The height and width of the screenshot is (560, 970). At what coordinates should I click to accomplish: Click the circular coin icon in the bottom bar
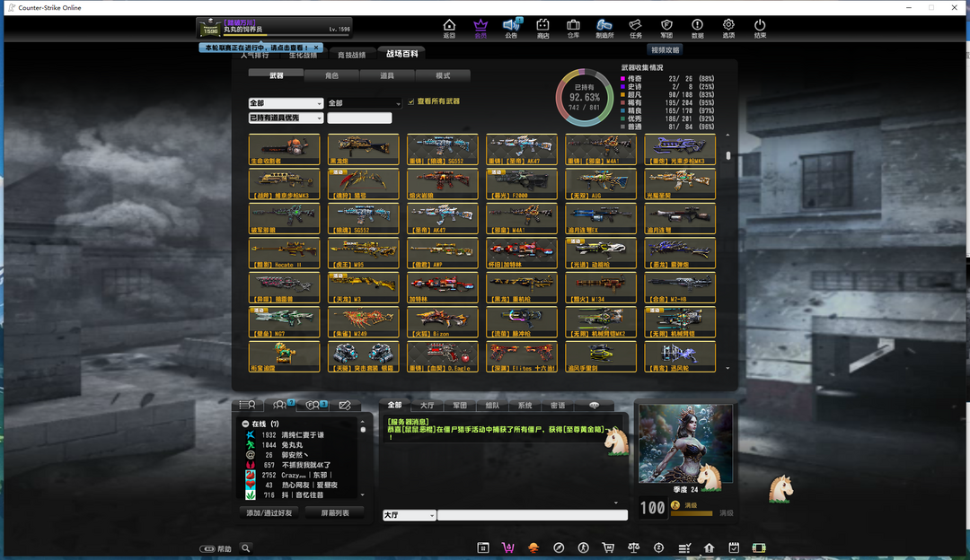[659, 547]
